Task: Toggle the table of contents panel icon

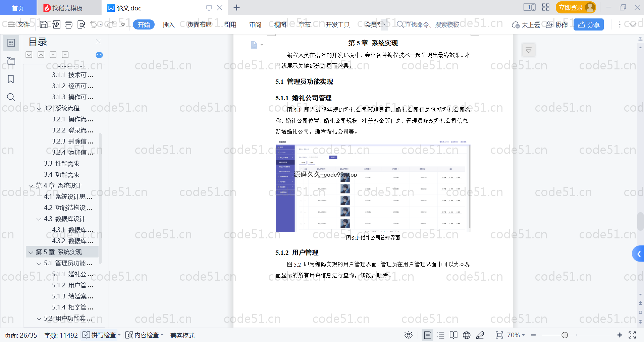Action: 11,43
